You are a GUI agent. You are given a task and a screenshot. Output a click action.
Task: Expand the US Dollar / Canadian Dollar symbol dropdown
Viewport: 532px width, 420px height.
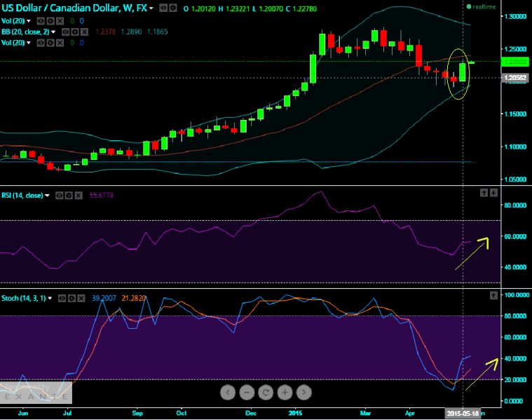[x=151, y=8]
